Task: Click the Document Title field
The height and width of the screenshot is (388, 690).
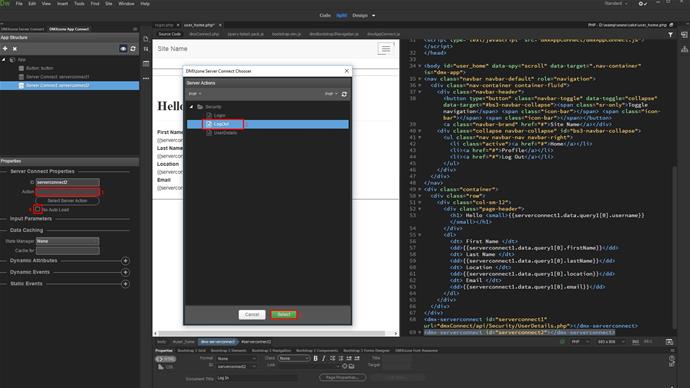Action: coord(257,378)
